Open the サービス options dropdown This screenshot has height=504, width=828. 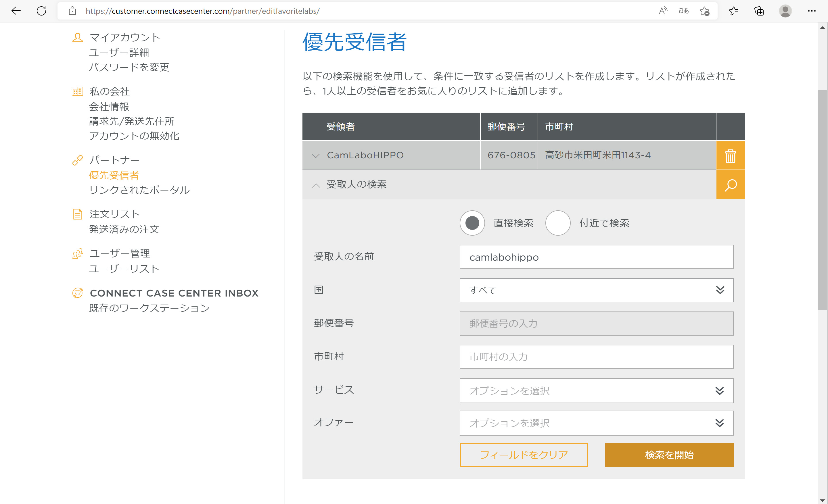[597, 390]
